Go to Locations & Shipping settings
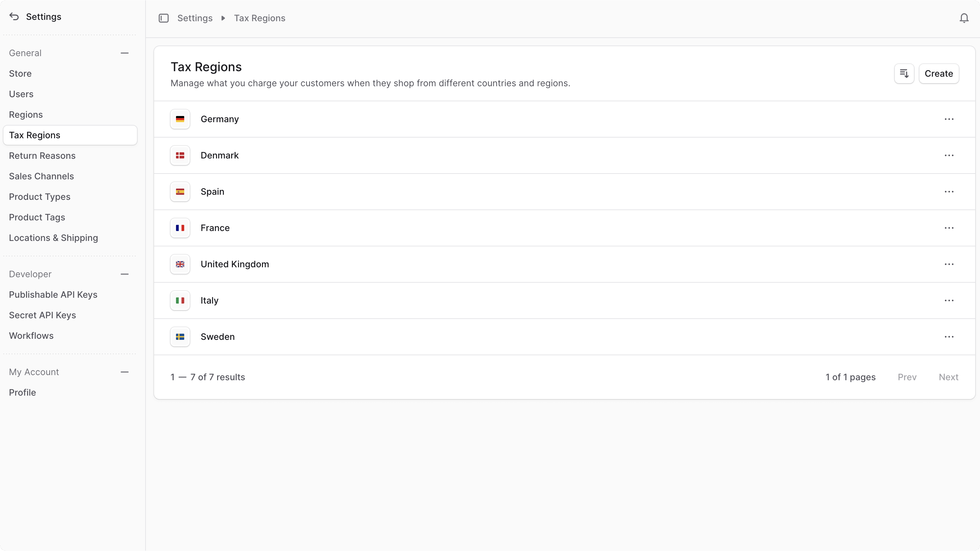Viewport: 980px width, 551px height. pos(54,238)
